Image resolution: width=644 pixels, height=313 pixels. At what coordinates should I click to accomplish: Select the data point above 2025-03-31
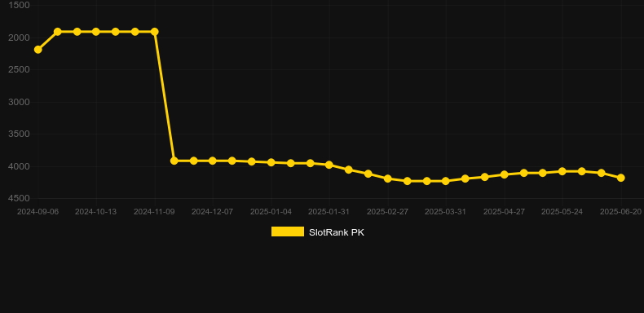pos(446,181)
